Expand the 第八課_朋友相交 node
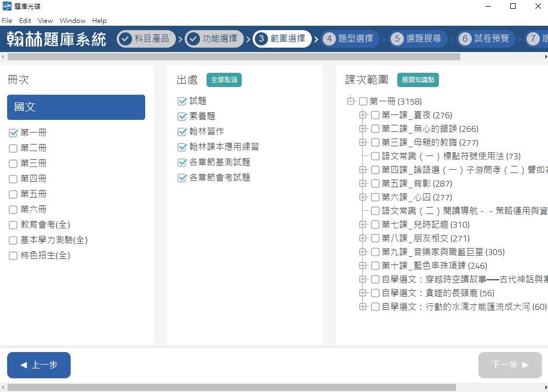This screenshot has width=548, height=392. [x=363, y=238]
